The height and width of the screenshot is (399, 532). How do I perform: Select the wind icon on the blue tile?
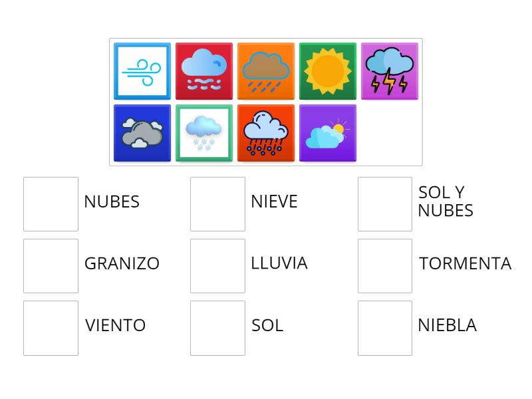142,71
